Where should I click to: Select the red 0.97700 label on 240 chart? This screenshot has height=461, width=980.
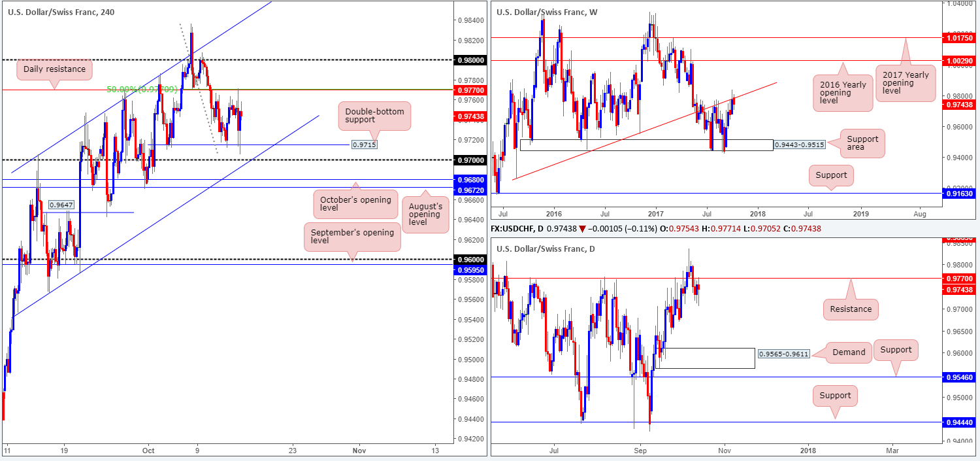(x=469, y=90)
